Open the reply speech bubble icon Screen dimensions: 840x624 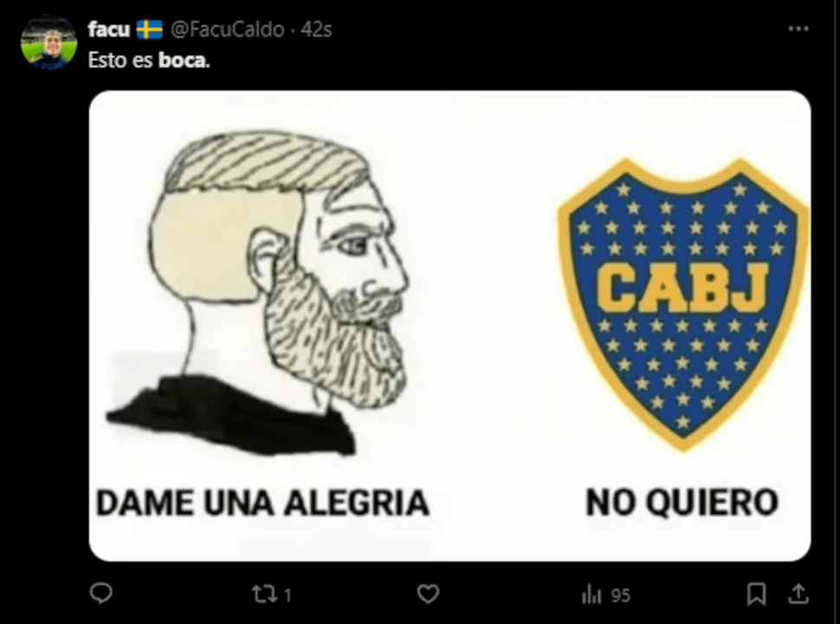pyautogui.click(x=100, y=594)
